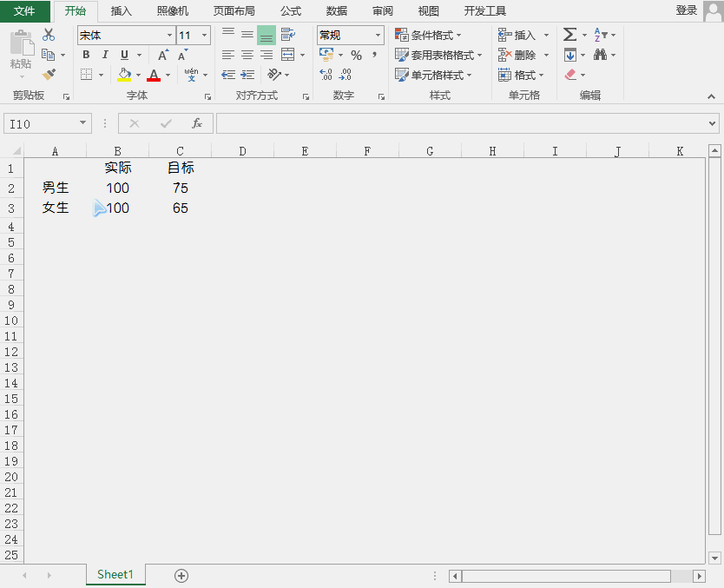Click the Increase Indent icon

tap(247, 75)
